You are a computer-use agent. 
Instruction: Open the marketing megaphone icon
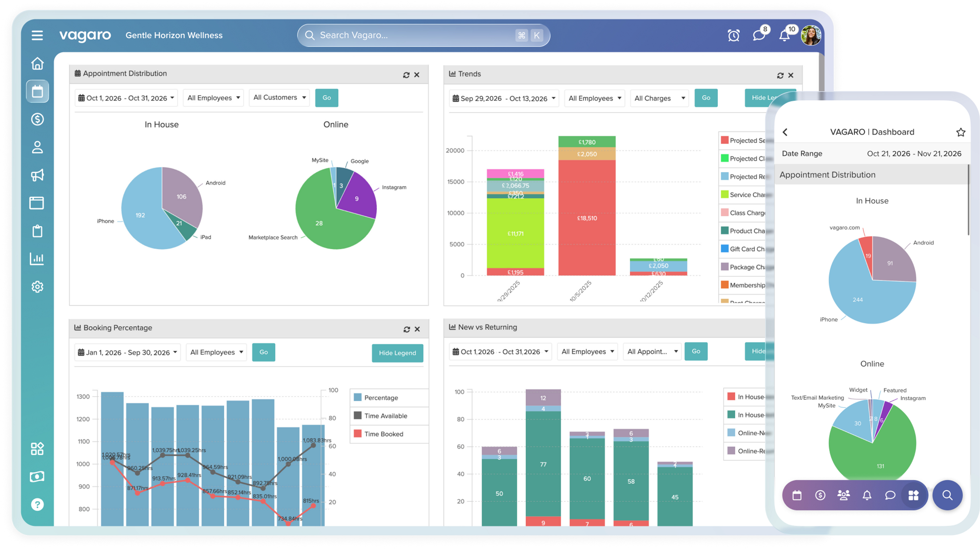pos(37,175)
